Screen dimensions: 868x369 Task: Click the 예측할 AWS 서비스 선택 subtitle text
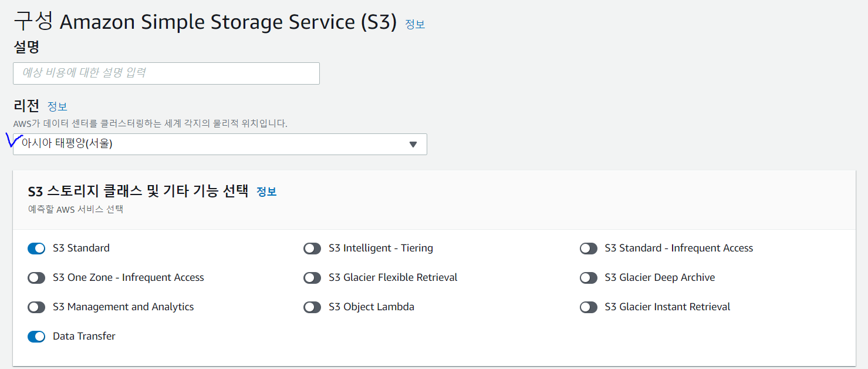coord(76,209)
